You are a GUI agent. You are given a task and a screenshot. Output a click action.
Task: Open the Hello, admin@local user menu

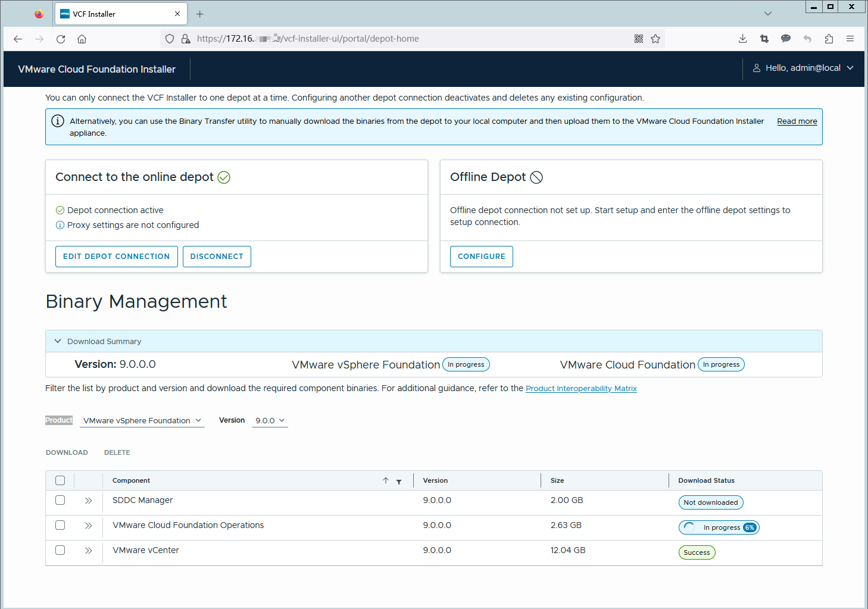click(x=803, y=68)
